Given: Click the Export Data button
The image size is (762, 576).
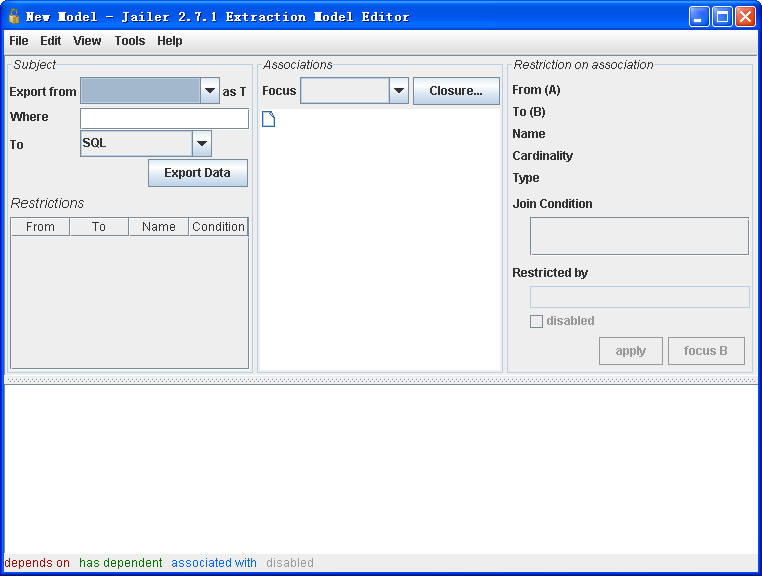Looking at the screenshot, I should (198, 173).
